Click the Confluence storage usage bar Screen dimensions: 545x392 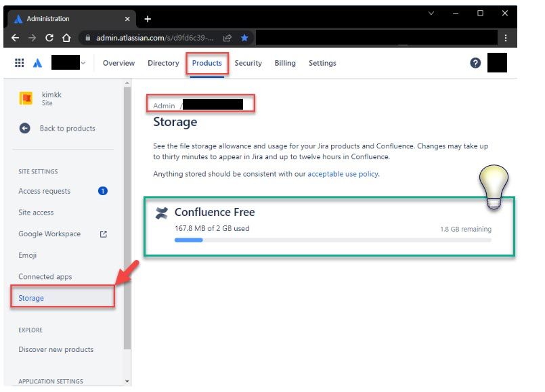tap(332, 240)
